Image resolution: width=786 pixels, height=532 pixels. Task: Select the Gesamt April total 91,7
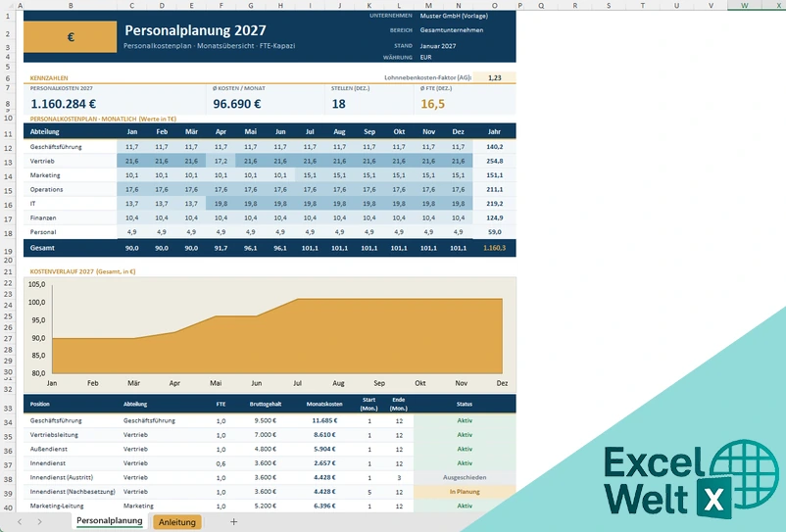(x=221, y=248)
